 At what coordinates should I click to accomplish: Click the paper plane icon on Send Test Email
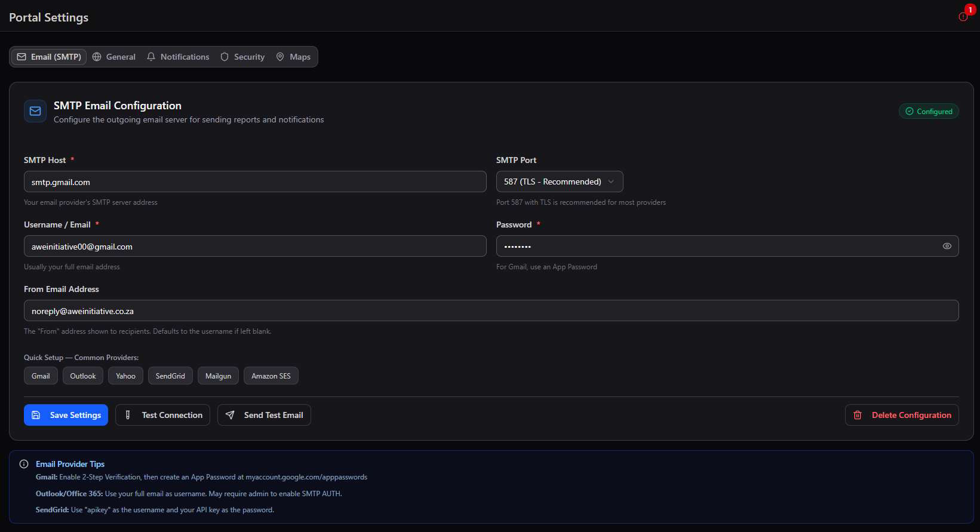[x=230, y=415]
